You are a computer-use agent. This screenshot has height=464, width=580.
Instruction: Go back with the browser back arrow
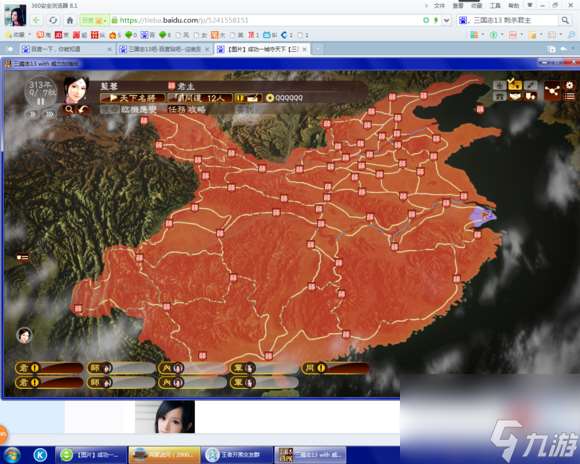(37, 20)
